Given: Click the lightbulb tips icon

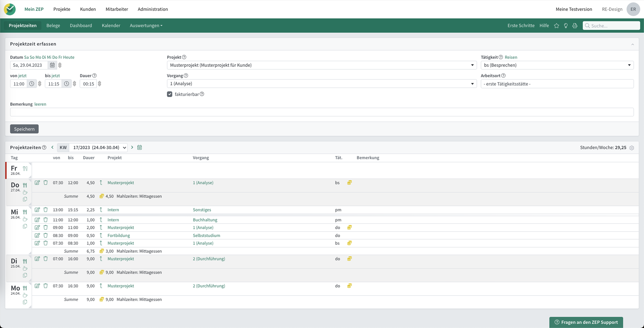Looking at the screenshot, I should point(566,26).
